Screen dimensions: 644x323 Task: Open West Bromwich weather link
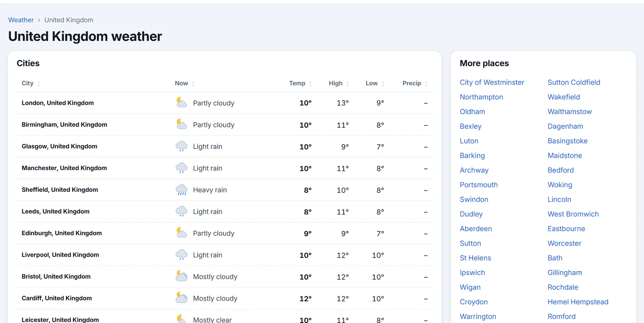tap(573, 214)
